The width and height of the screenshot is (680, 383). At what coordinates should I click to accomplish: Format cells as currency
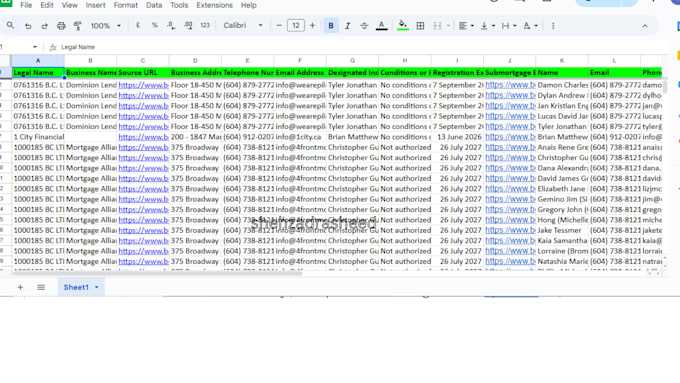coord(138,26)
